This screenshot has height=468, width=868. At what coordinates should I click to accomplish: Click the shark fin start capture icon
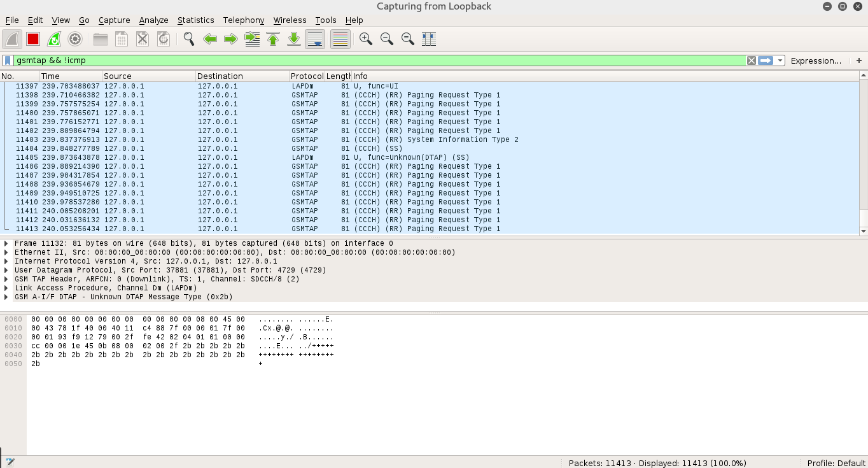tap(12, 39)
